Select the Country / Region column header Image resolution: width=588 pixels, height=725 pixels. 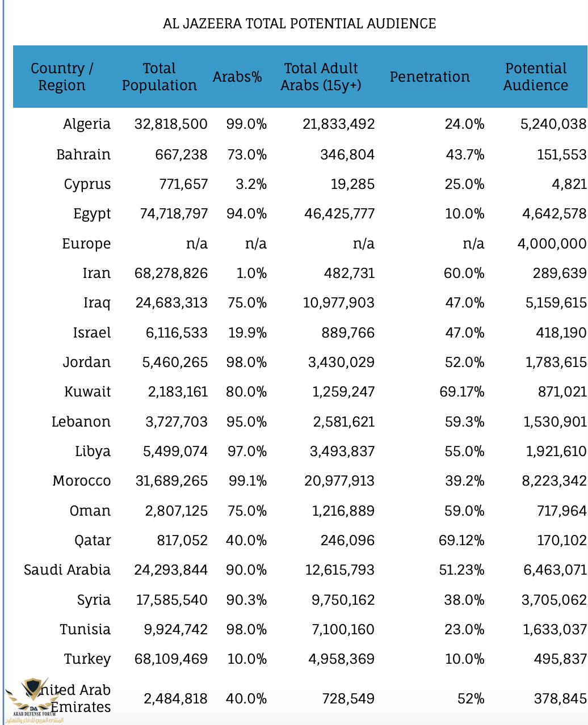(x=61, y=77)
